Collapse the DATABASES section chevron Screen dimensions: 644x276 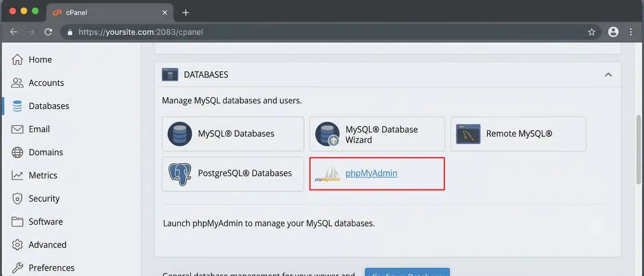(x=608, y=74)
